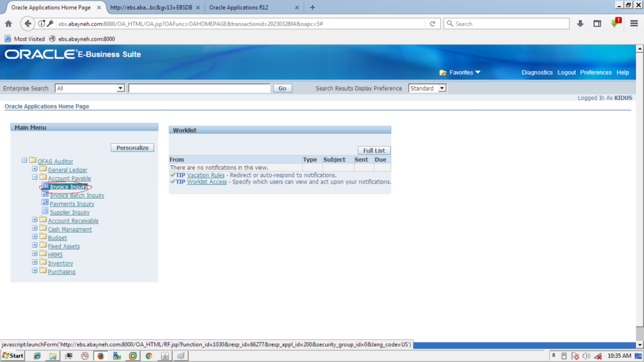Switch to the Oracle Applications R12 tab

(253, 8)
